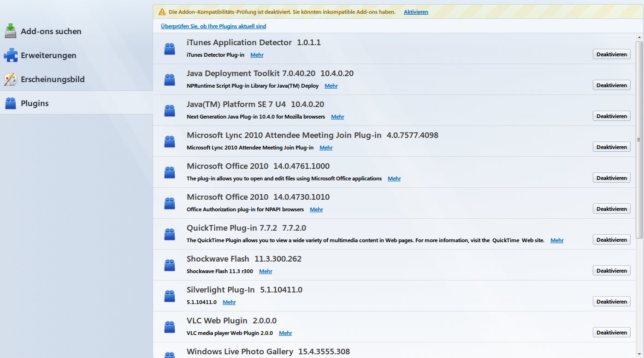
Task: Click the Erscheinungsbild paint palette icon
Action: [11, 79]
